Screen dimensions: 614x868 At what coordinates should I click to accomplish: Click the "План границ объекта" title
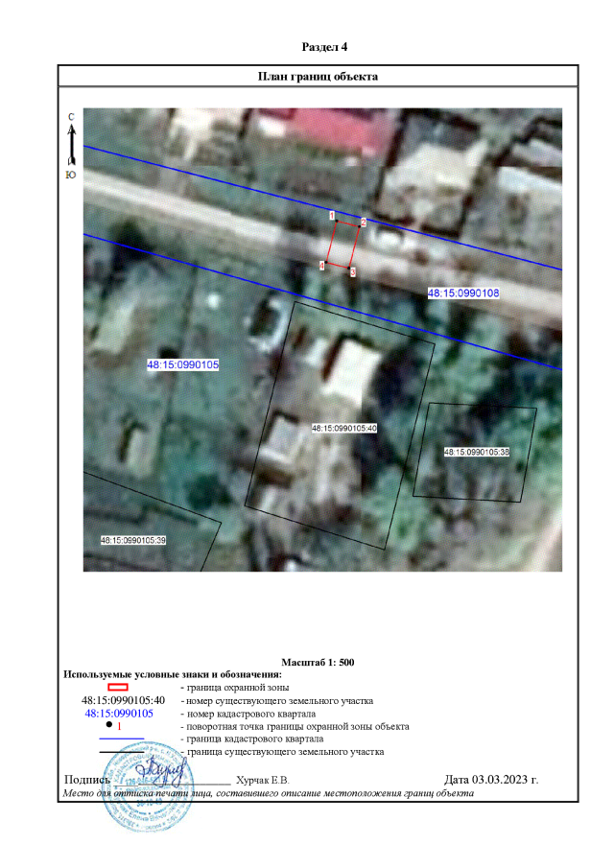(x=318, y=77)
